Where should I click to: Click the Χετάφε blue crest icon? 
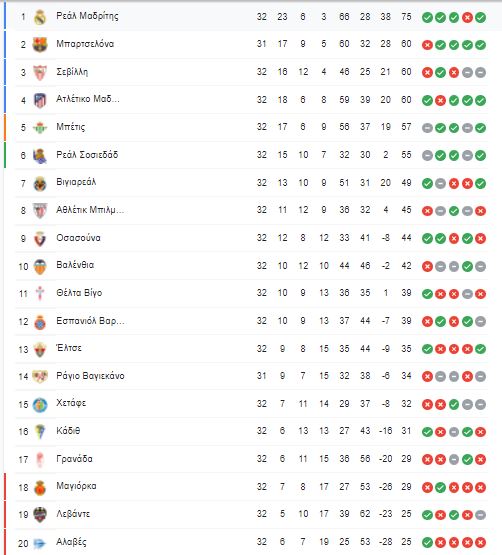click(x=40, y=405)
